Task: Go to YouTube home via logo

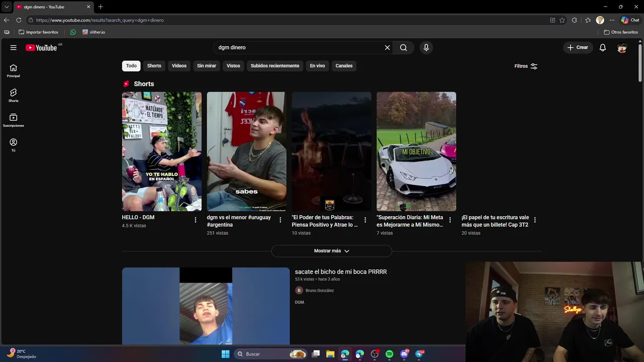Action: pyautogui.click(x=41, y=48)
